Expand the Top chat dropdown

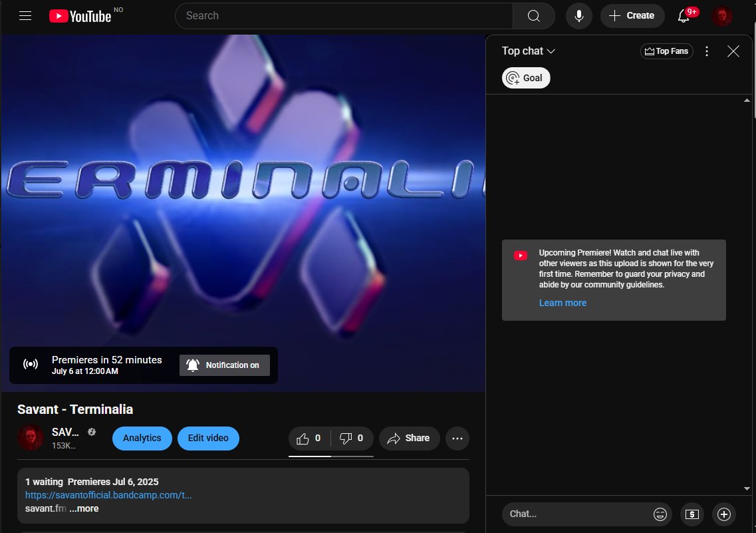pos(529,51)
